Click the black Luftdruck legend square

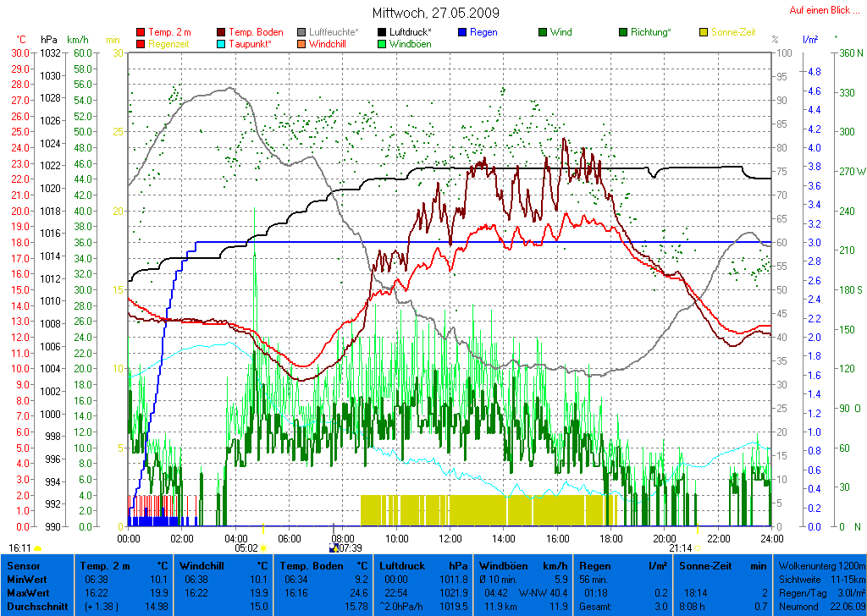383,32
